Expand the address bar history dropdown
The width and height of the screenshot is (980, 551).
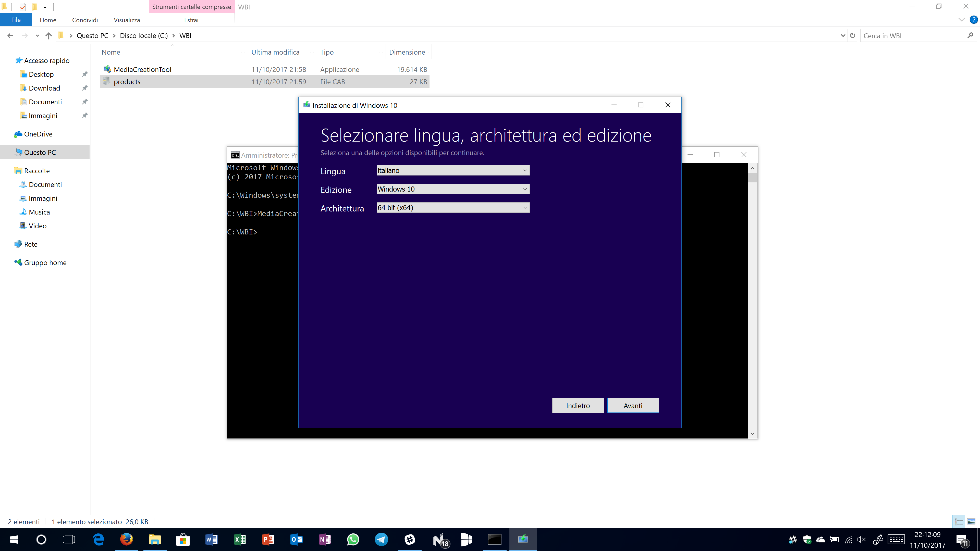pos(843,35)
